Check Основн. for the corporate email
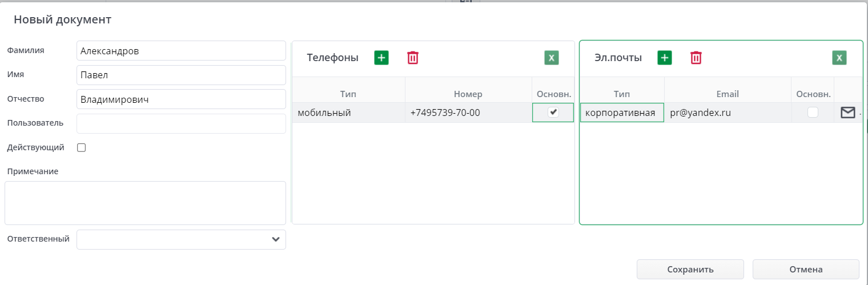The image size is (868, 285). pos(812,113)
